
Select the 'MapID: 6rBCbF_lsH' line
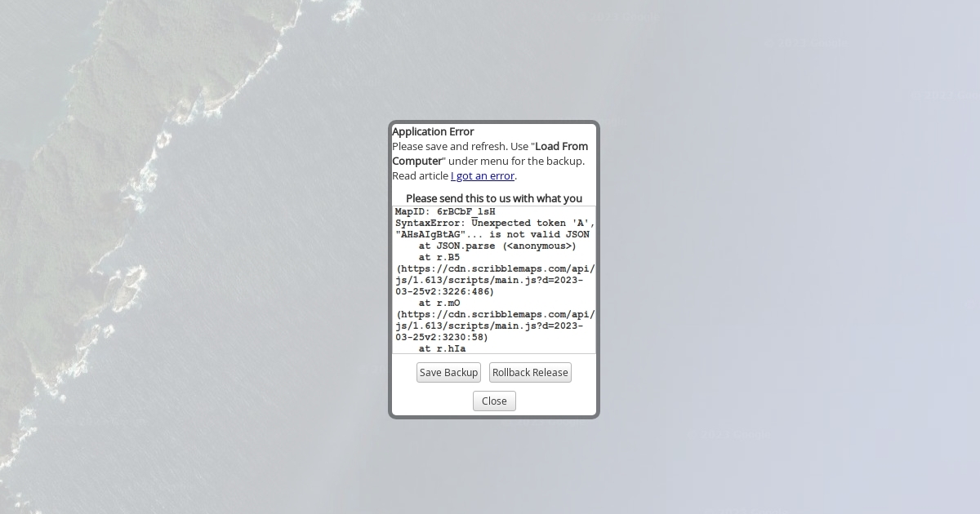click(445, 211)
